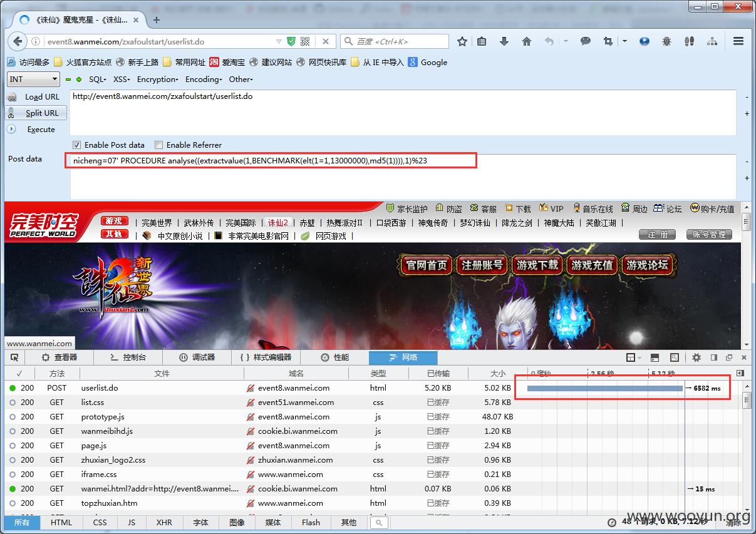Open the Firefox hamburger menu

(738, 41)
